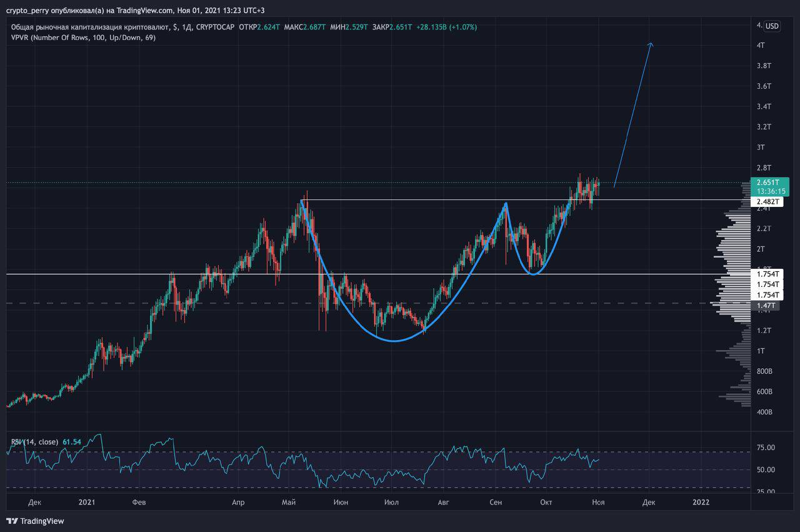The height and width of the screenshot is (532, 800).
Task: Click the 2.2T price axis label
Action: tap(764, 229)
